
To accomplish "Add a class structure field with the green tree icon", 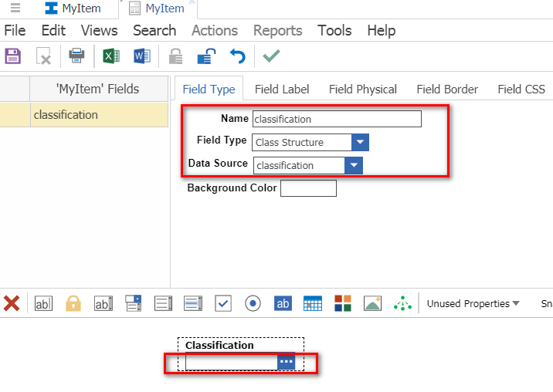I will pos(402,303).
